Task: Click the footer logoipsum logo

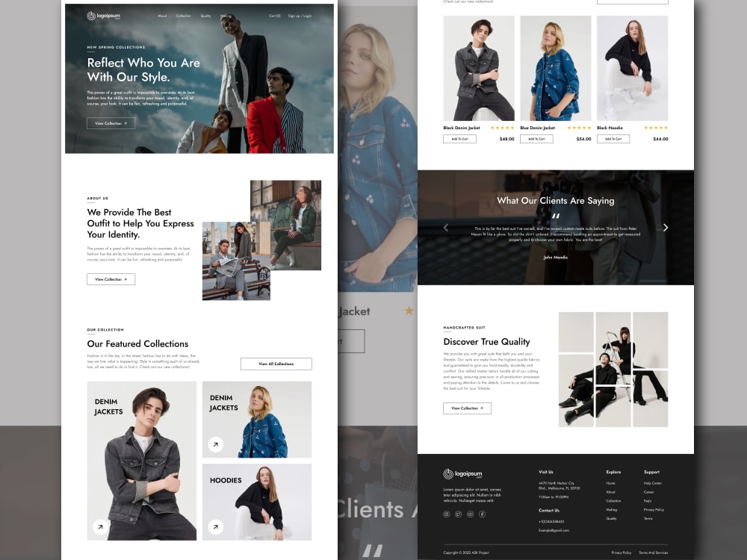Action: 462,474
